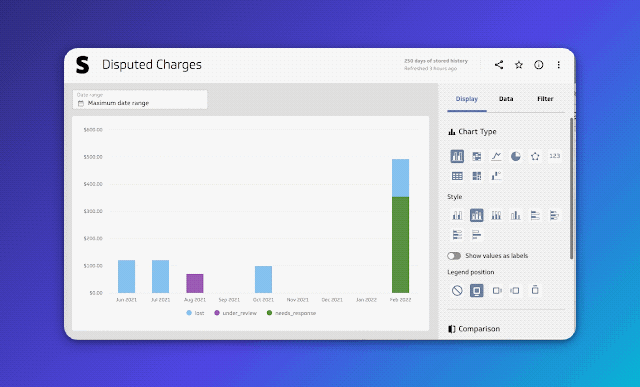Click the 'Legend position' label
Screen dimensions: 640x387
(471, 272)
